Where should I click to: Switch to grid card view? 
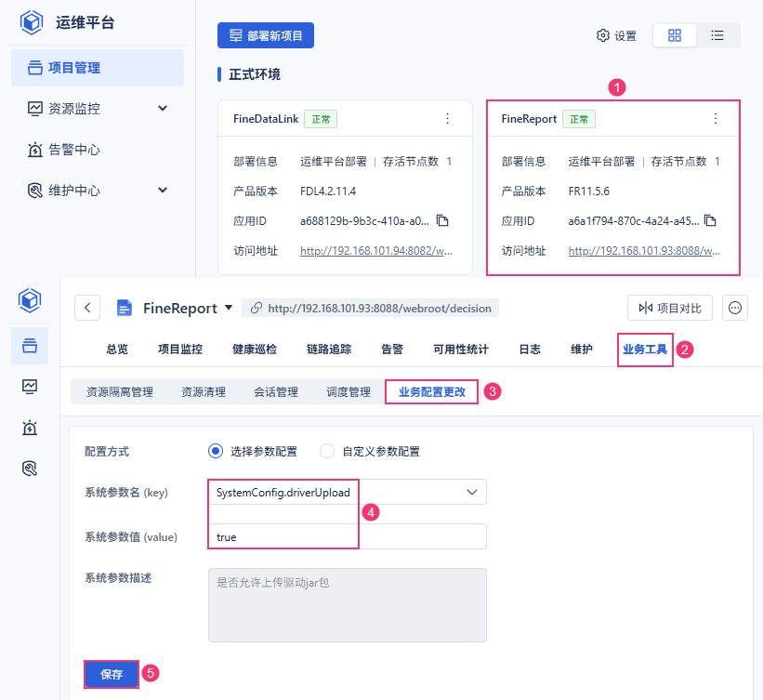pos(675,35)
